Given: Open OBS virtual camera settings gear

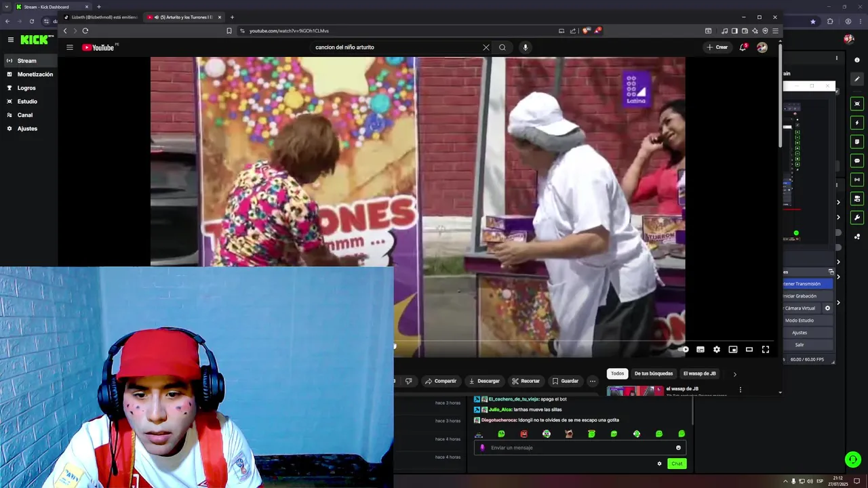Looking at the screenshot, I should 827,308.
